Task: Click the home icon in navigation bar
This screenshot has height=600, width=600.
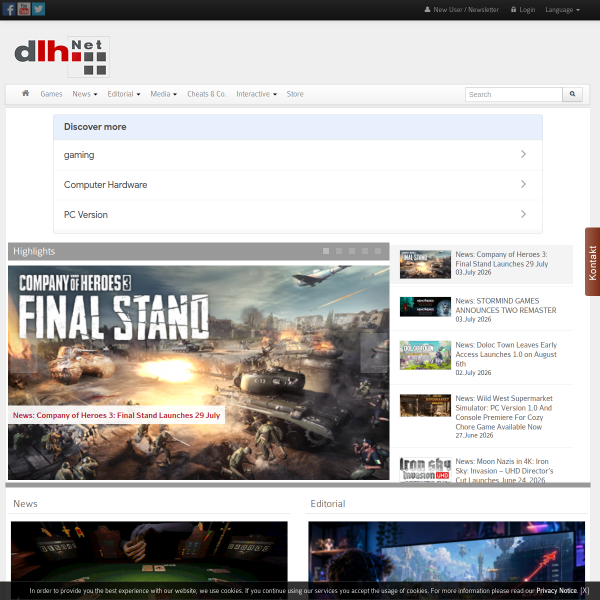Action: pos(26,93)
